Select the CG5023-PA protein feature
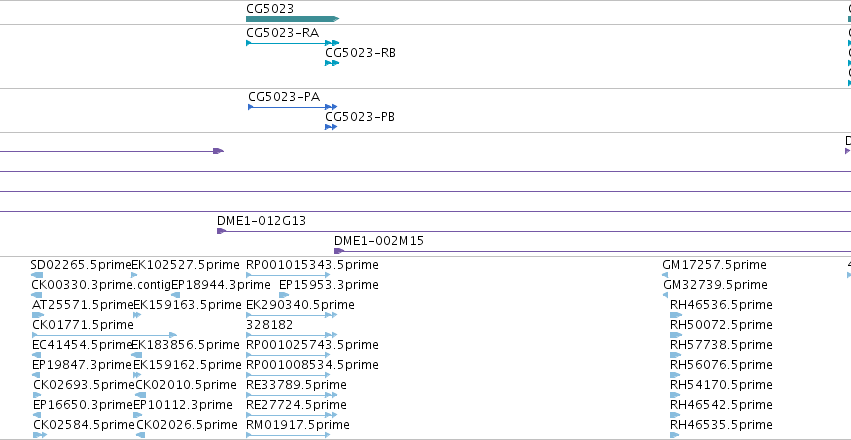This screenshot has width=851, height=440. pos(293,107)
